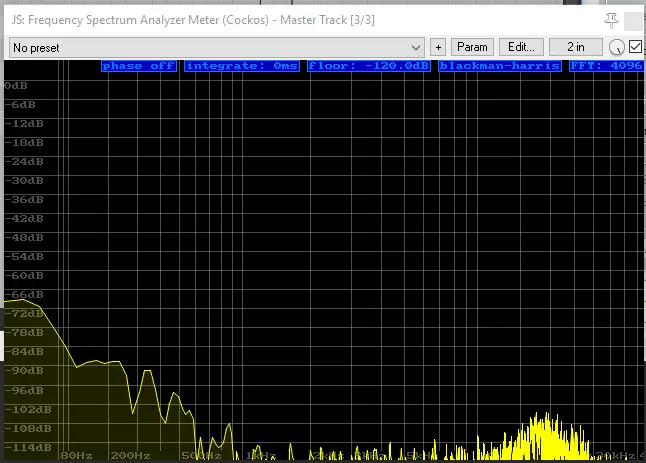
Task: Pin the FX window on top
Action: tap(611, 19)
